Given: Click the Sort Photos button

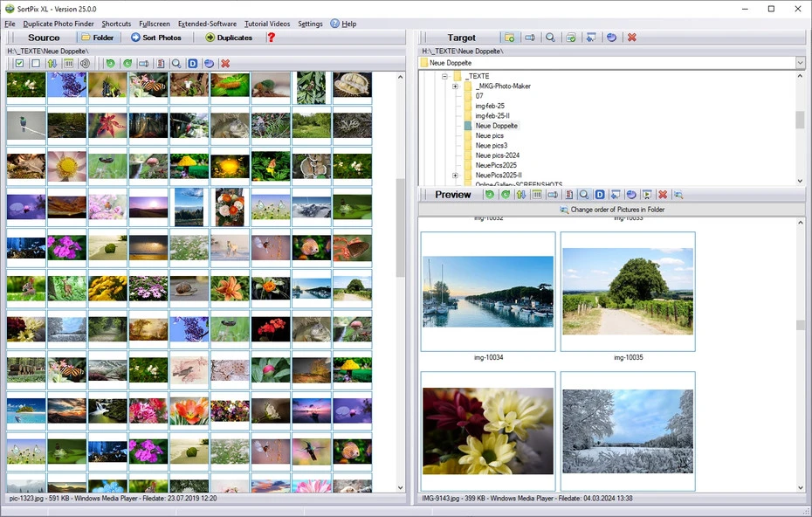Looking at the screenshot, I should (156, 38).
